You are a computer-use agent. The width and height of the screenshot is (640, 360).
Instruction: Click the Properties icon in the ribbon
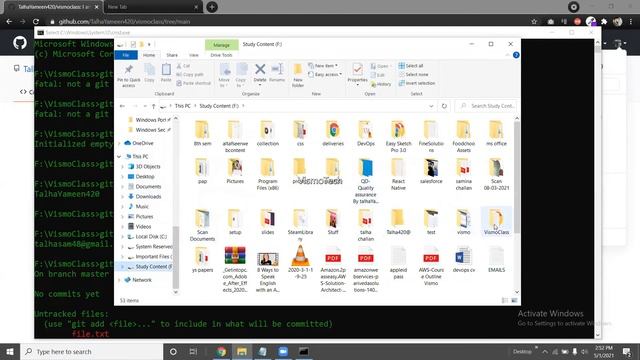[x=357, y=70]
